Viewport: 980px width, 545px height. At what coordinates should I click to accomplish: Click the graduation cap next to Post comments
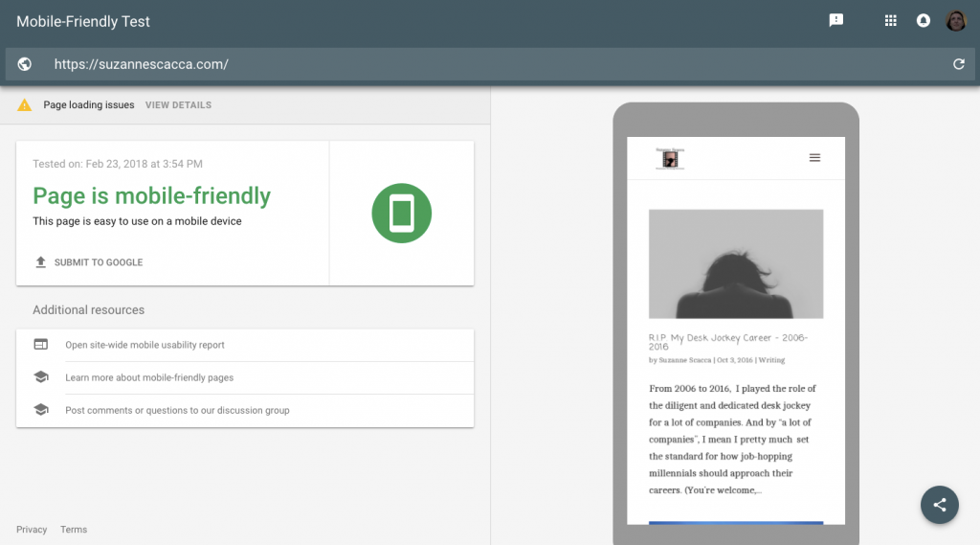pos(40,410)
